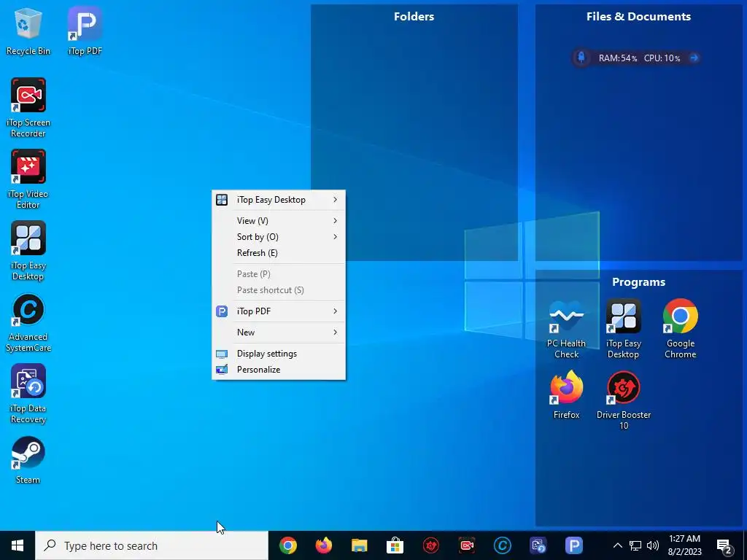
Task: Choose Refresh (E) in context menu
Action: click(279, 253)
